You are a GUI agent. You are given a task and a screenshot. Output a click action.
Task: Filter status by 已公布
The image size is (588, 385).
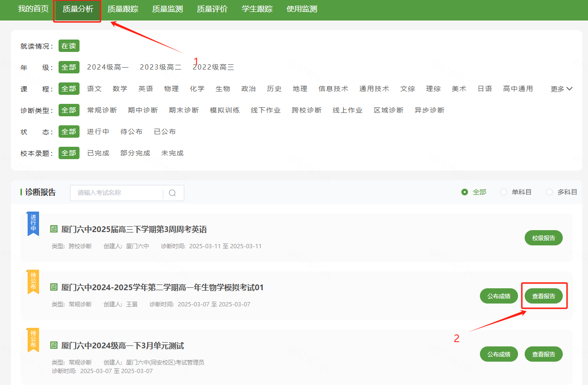(x=165, y=132)
